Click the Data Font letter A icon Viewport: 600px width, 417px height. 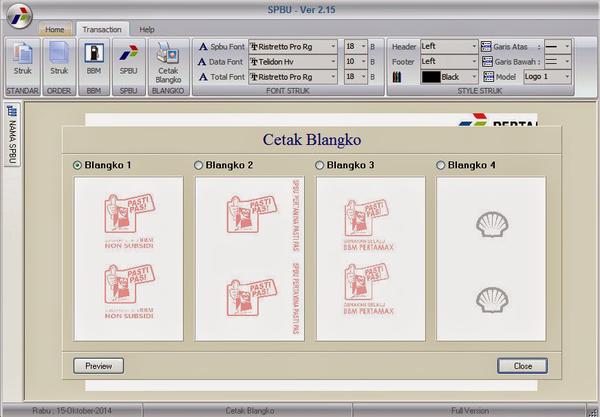click(x=202, y=62)
